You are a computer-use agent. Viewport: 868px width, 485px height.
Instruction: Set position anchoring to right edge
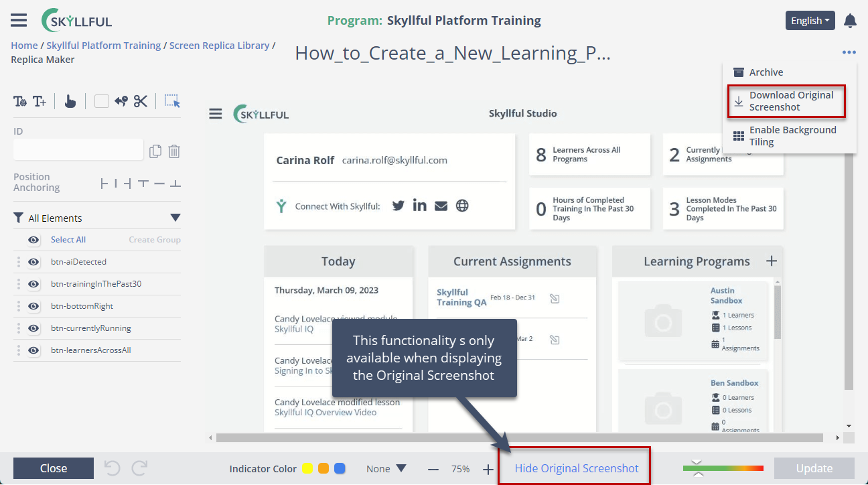pyautogui.click(x=128, y=184)
